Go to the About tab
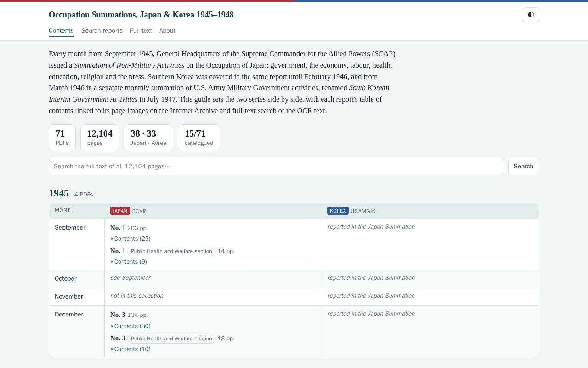The image size is (588, 368). click(167, 31)
